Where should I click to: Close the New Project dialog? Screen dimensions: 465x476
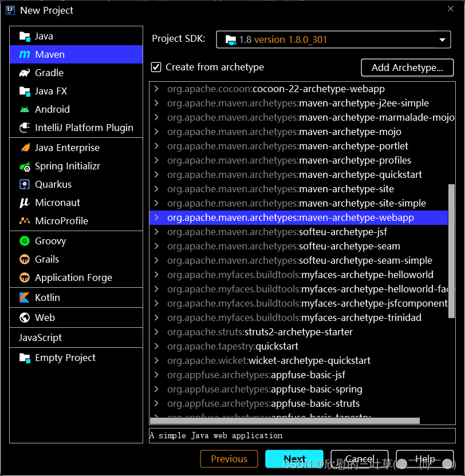[x=451, y=9]
